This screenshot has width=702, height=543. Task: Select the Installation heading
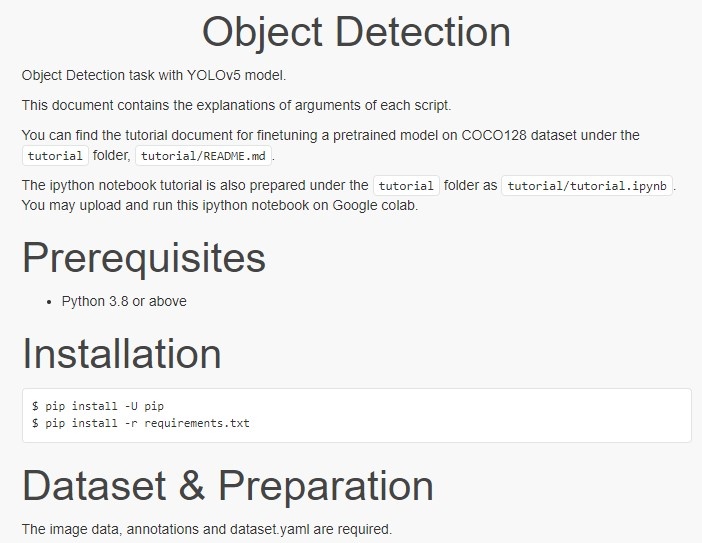(x=121, y=354)
